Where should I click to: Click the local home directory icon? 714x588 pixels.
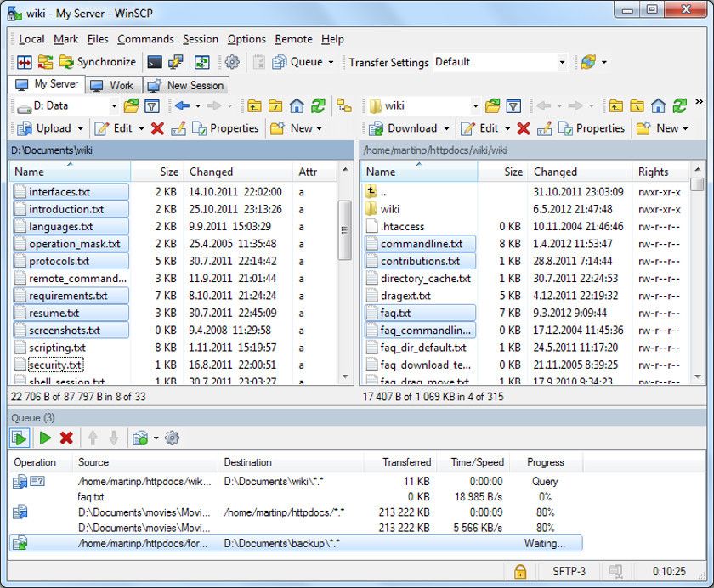297,106
